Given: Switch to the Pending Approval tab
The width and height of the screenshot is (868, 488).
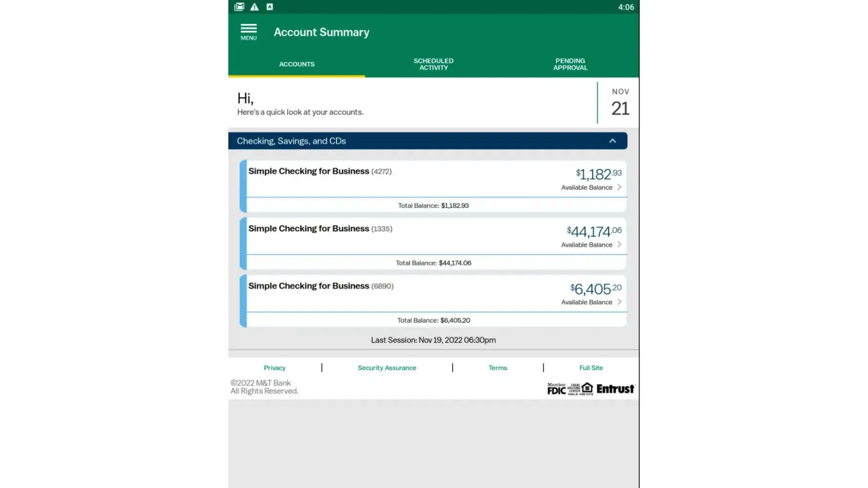Looking at the screenshot, I should (x=570, y=64).
